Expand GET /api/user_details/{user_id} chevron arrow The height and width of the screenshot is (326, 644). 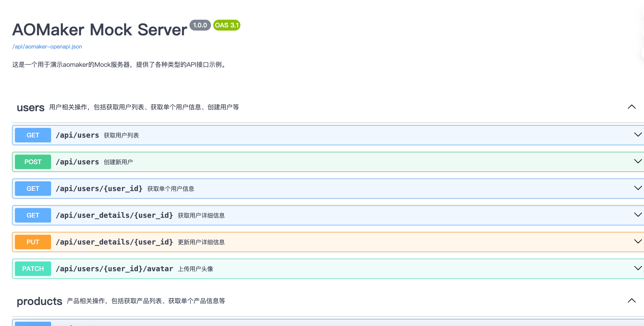pos(638,215)
